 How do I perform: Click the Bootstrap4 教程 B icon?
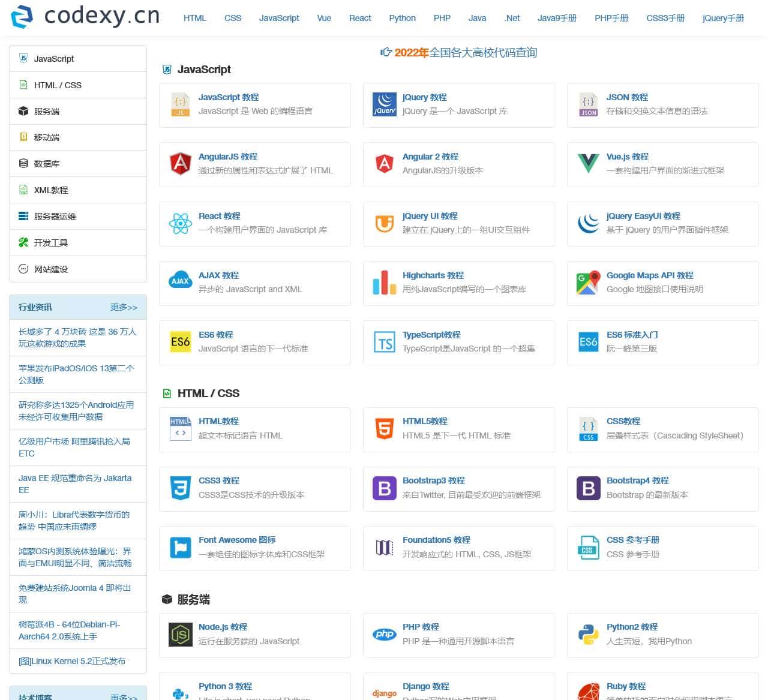(x=589, y=488)
